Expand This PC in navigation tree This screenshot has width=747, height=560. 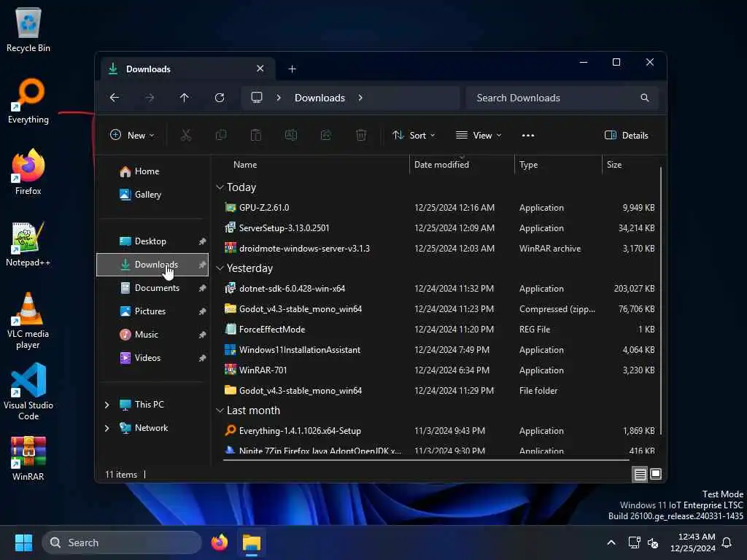107,405
